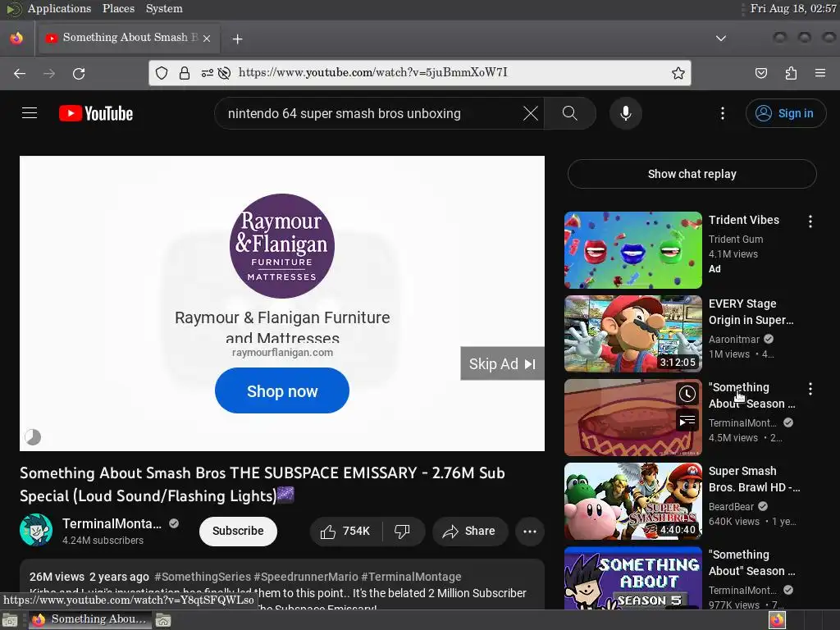840x630 pixels.
Task: Expand the list all tabs chevron
Action: (x=721, y=39)
